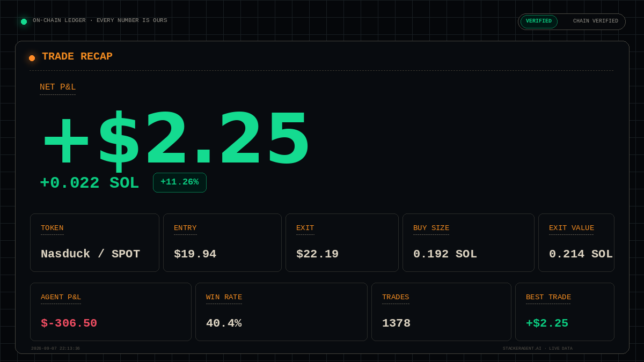The image size is (644, 362).
Task: Click the BUY SIZE label
Action: pos(431,228)
